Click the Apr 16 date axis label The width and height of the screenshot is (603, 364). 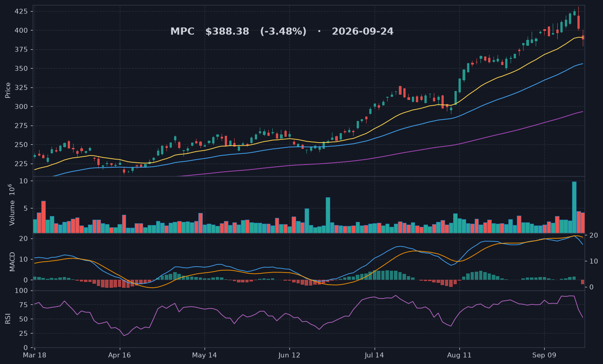[x=120, y=355]
